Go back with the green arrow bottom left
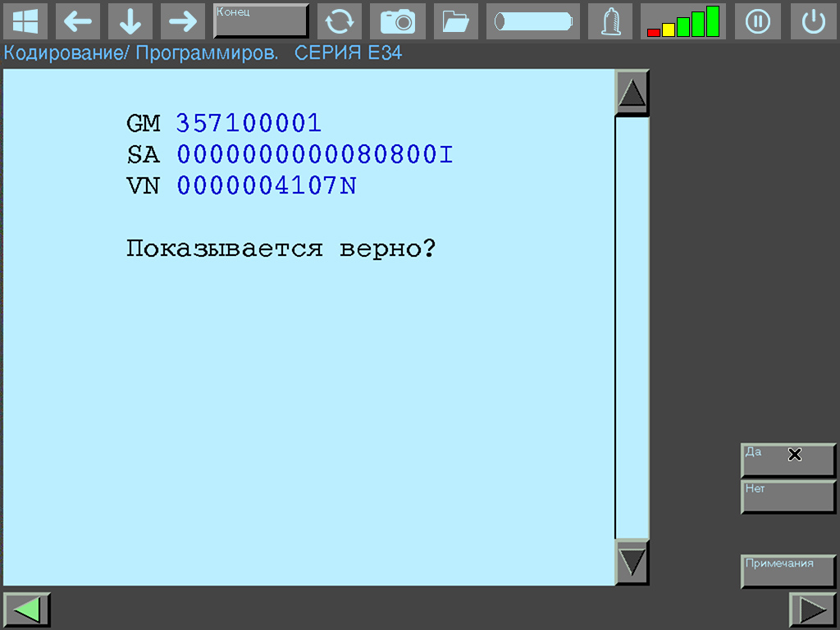This screenshot has height=630, width=840. 26,609
